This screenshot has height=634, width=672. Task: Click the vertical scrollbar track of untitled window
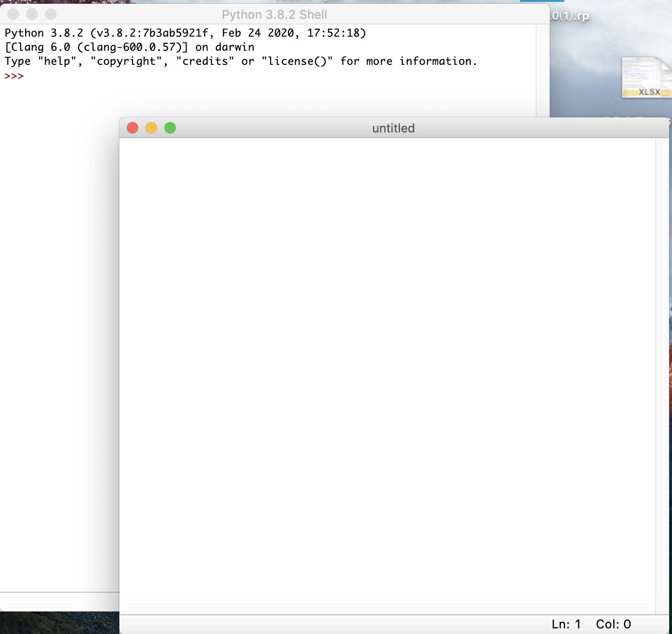[x=662, y=376]
